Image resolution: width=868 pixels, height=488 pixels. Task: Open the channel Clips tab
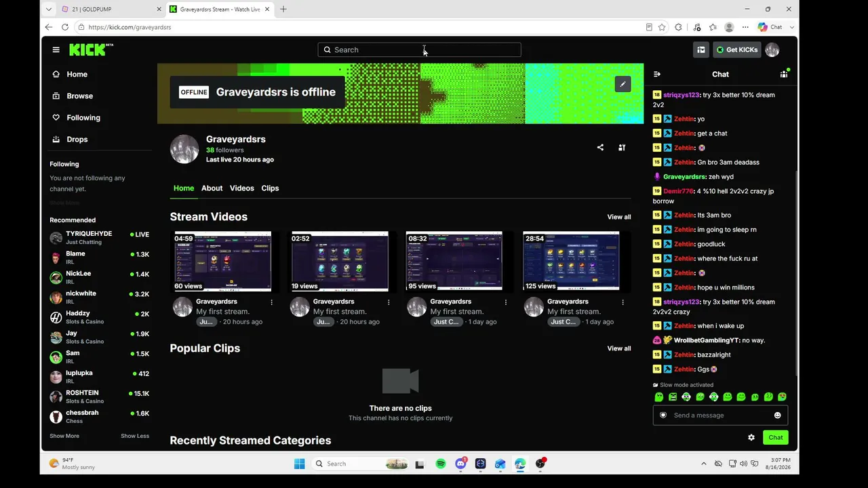[270, 188]
